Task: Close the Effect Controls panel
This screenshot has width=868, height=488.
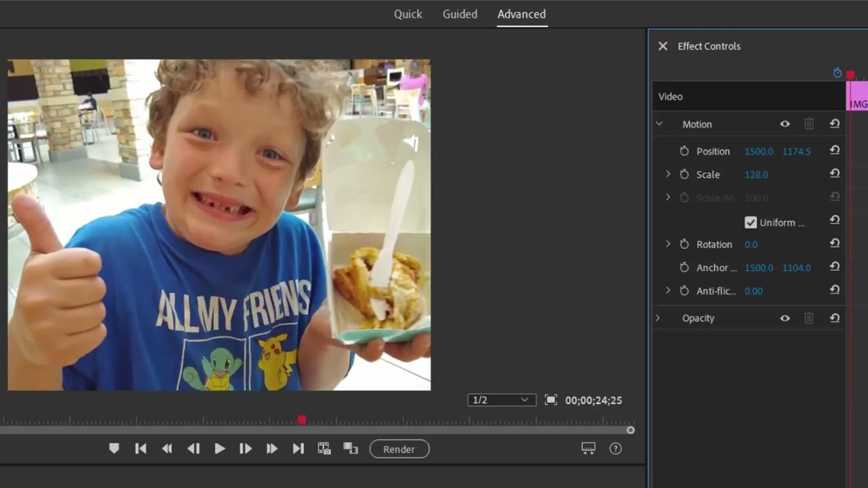Action: pyautogui.click(x=663, y=46)
